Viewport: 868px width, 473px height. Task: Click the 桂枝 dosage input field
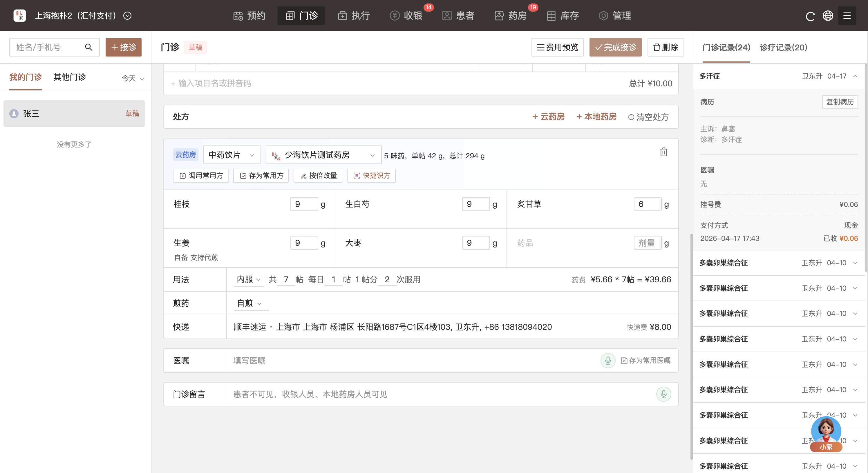(x=304, y=204)
